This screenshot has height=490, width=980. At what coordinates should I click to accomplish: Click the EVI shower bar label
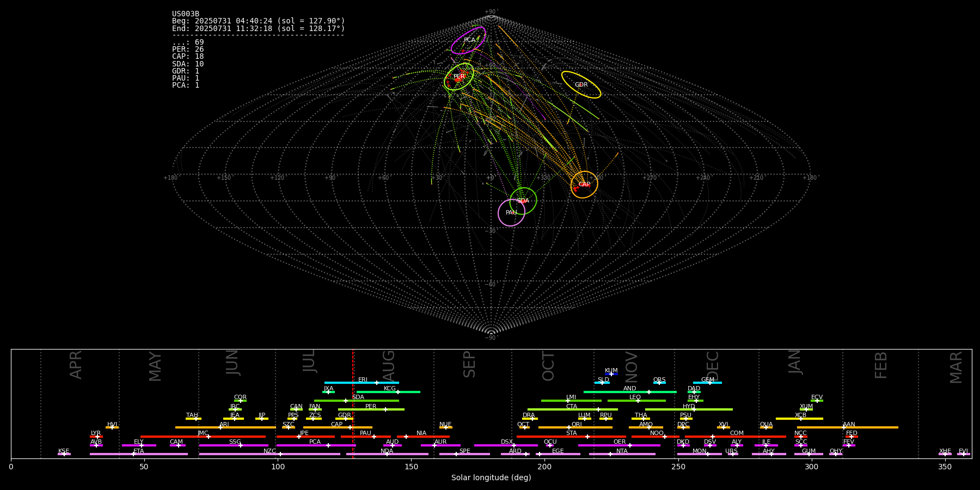(963, 451)
